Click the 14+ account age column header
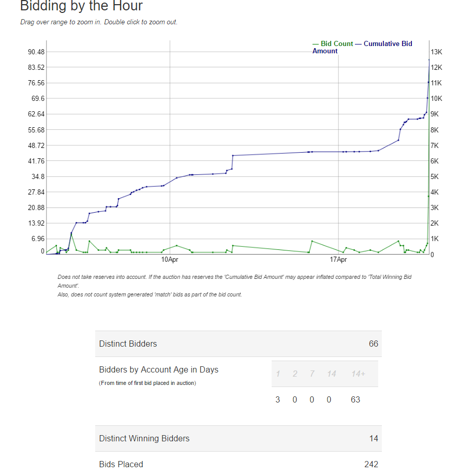Image resolution: width=476 pixels, height=476 pixels. pyautogui.click(x=358, y=374)
